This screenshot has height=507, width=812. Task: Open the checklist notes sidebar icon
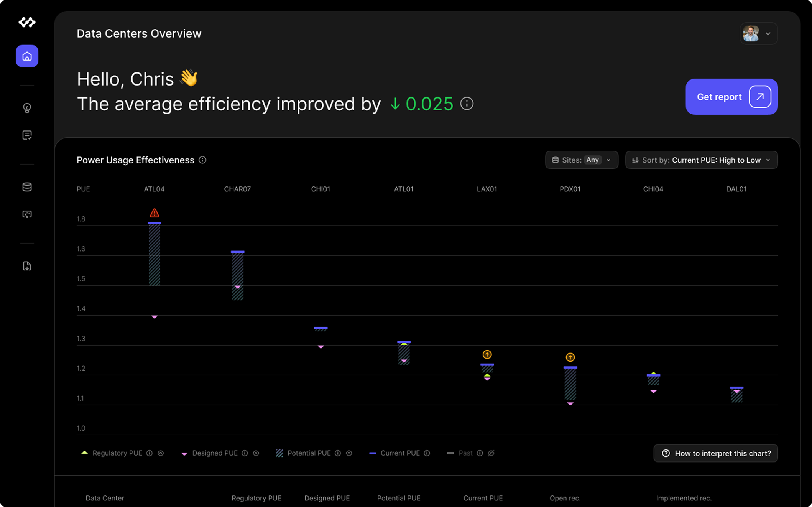point(27,135)
